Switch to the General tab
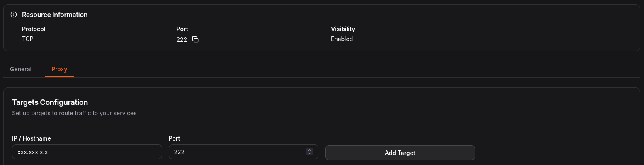 (21, 69)
